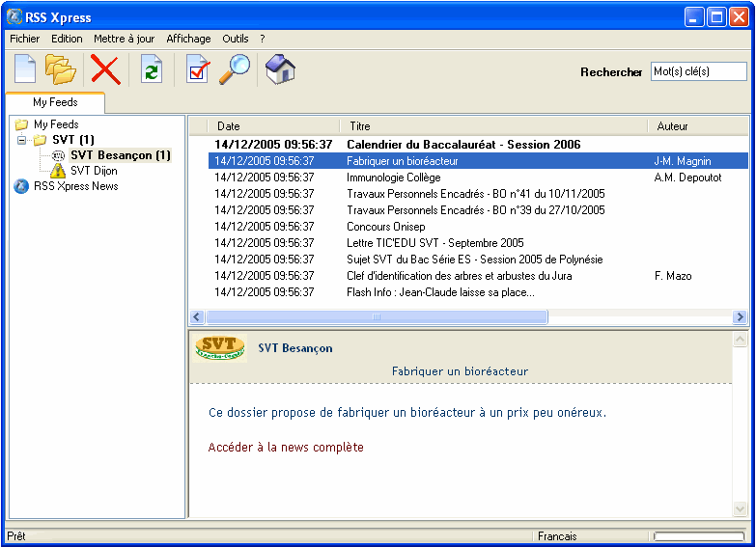
Task: Select the Fabriquer un bioréacteur row
Action: [478, 161]
